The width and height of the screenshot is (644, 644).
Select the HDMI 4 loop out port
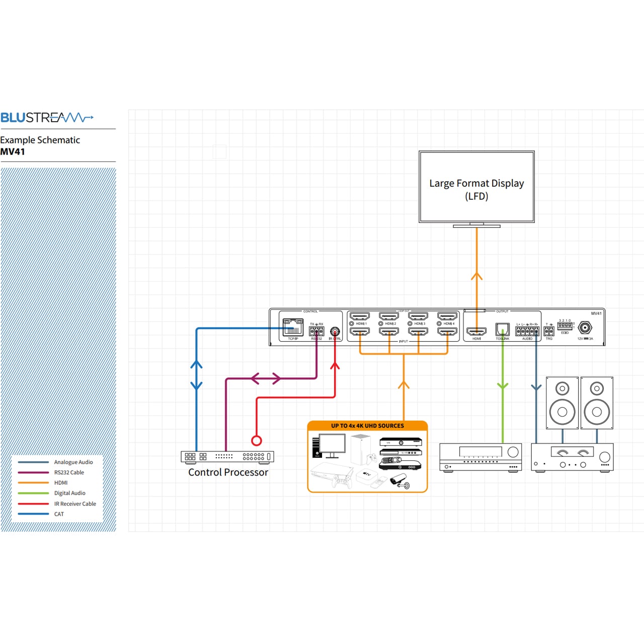[x=447, y=316]
